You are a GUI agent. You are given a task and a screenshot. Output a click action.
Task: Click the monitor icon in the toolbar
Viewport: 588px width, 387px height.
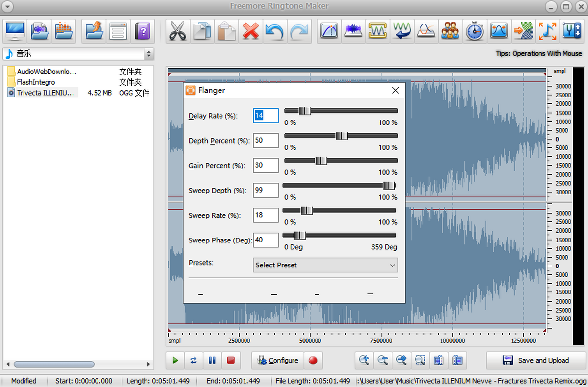pos(15,31)
